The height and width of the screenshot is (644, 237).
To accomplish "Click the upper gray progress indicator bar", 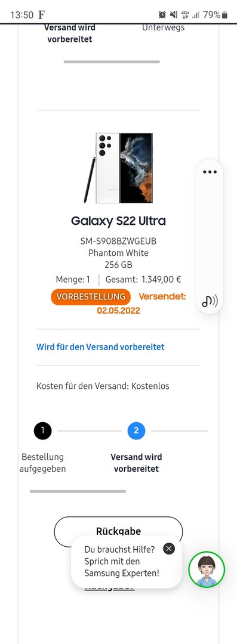I will [x=112, y=61].
